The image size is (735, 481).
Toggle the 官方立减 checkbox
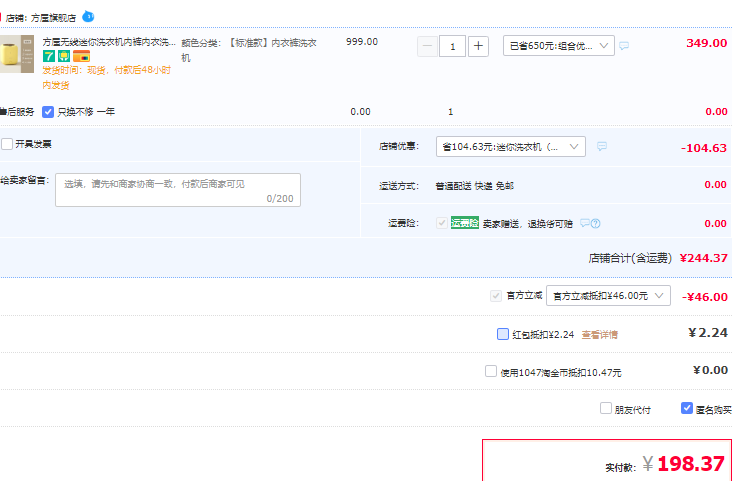495,296
